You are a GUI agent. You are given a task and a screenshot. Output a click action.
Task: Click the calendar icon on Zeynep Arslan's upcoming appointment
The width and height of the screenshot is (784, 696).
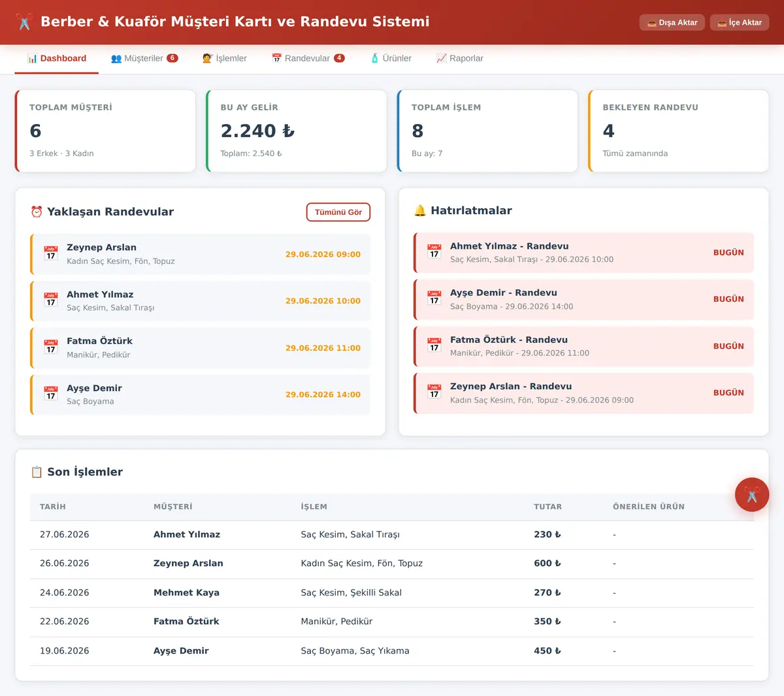point(51,253)
